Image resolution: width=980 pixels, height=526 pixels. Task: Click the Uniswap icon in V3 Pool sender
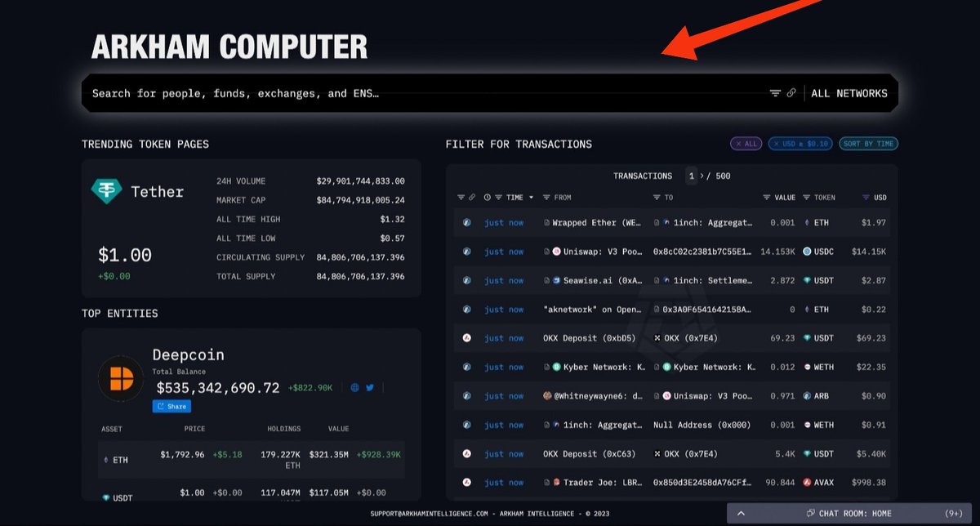[x=557, y=252]
